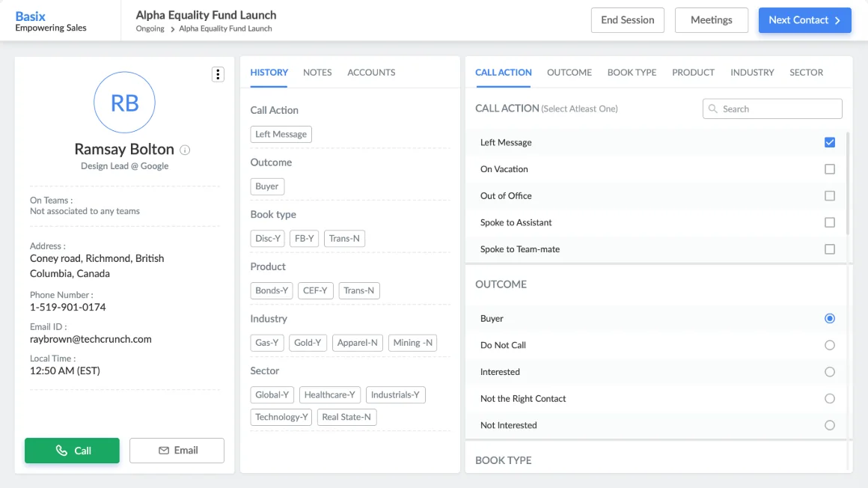Image resolution: width=868 pixels, height=488 pixels.
Task: Click the search magnifier icon
Action: 713,109
